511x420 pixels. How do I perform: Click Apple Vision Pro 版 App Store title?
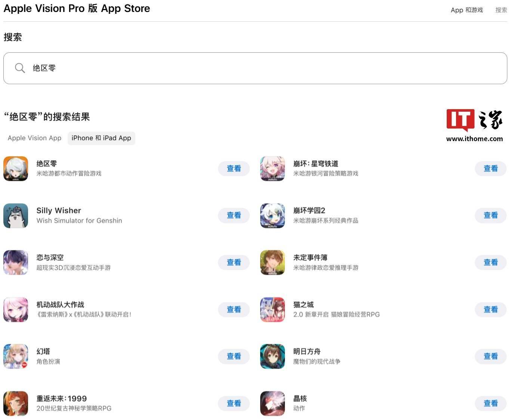[77, 9]
